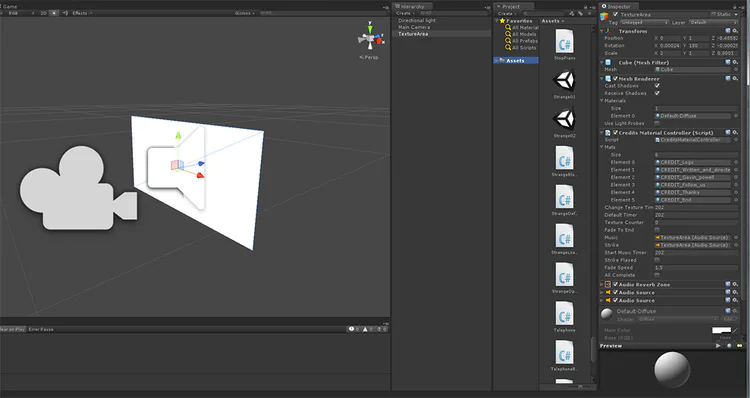Collapse the Transform component foldout
This screenshot has width=750, height=398.
(x=602, y=31)
